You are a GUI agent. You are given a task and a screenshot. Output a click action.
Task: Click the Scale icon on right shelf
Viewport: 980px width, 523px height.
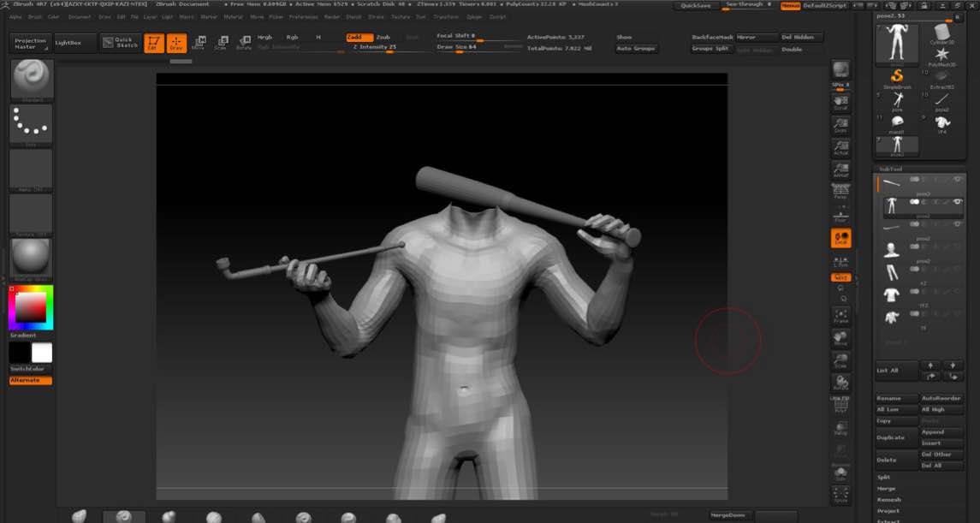point(840,361)
